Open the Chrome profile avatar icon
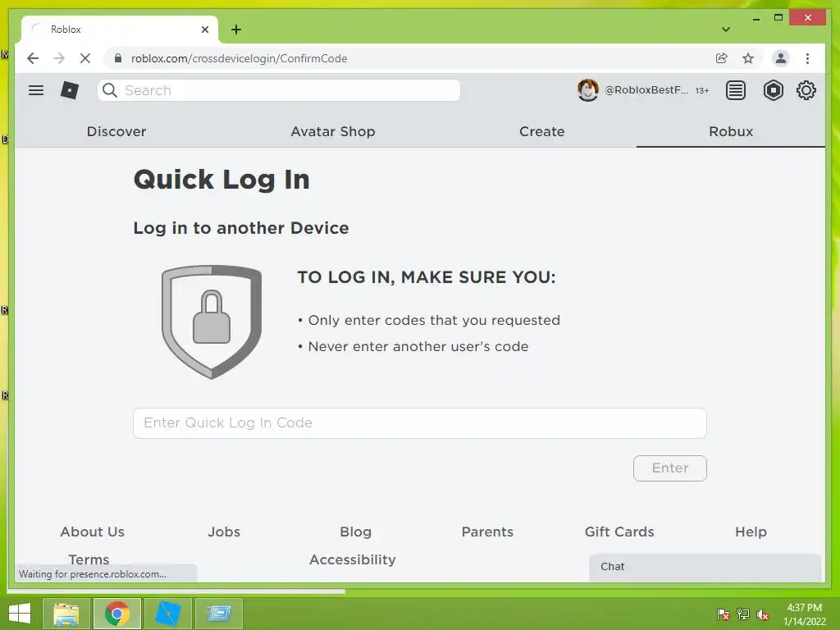Image resolution: width=840 pixels, height=630 pixels. point(781,58)
